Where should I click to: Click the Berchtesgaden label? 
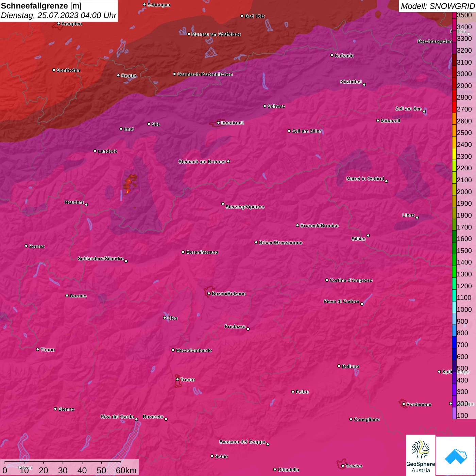pos(435,41)
